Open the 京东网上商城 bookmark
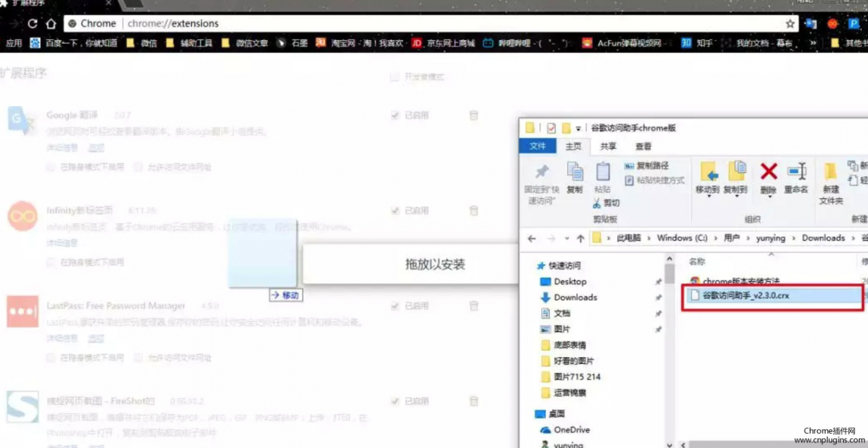Image resolution: width=868 pixels, height=448 pixels. (x=443, y=43)
